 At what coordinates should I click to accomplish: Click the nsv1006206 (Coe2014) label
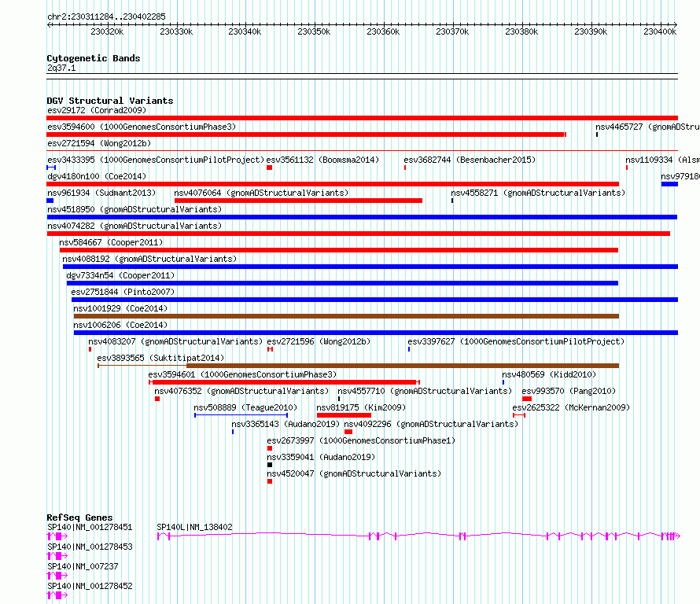coord(120,325)
